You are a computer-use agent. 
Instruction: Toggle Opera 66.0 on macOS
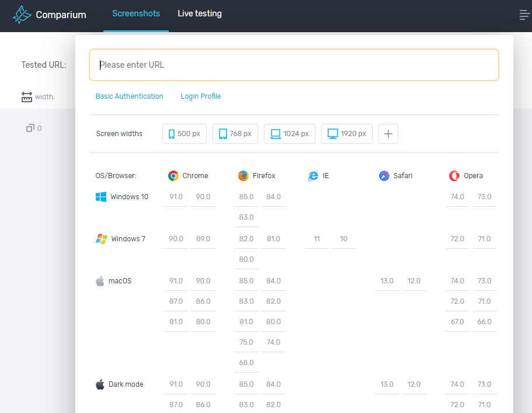tap(484, 322)
